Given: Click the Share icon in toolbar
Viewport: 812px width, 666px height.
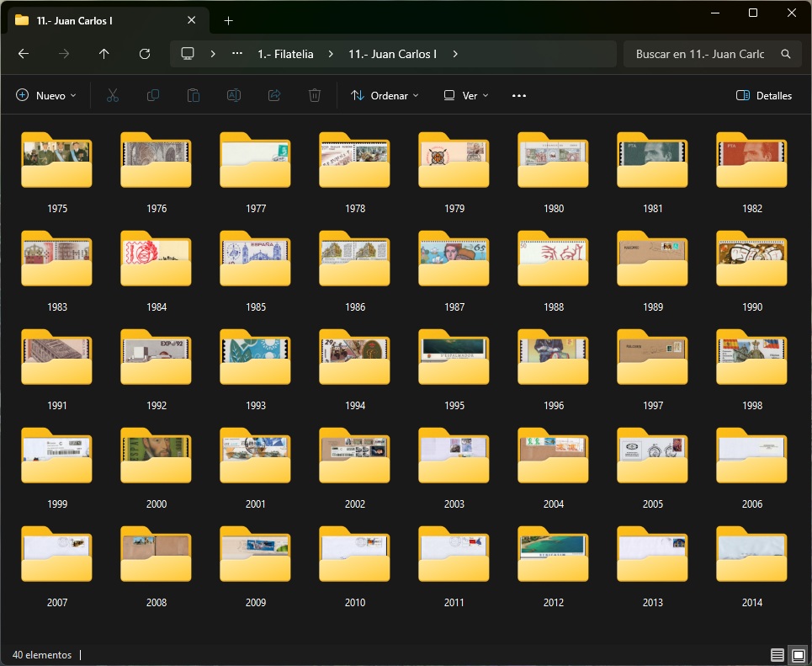Looking at the screenshot, I should [274, 96].
